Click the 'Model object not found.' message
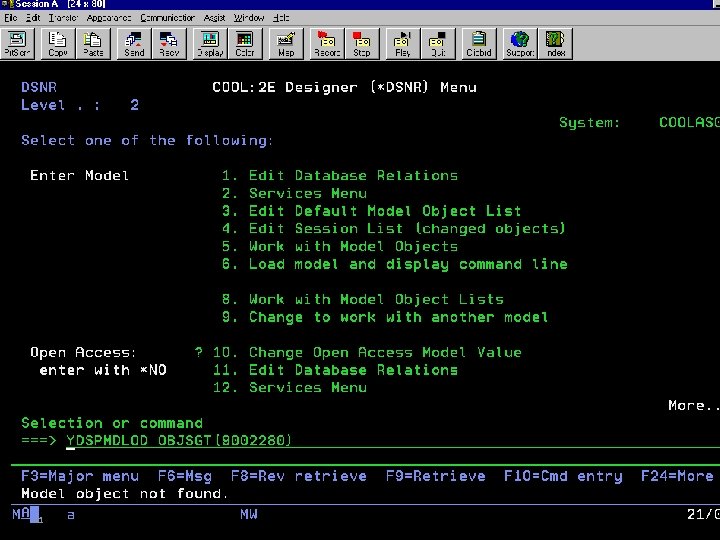This screenshot has height=540, width=720. (x=124, y=494)
